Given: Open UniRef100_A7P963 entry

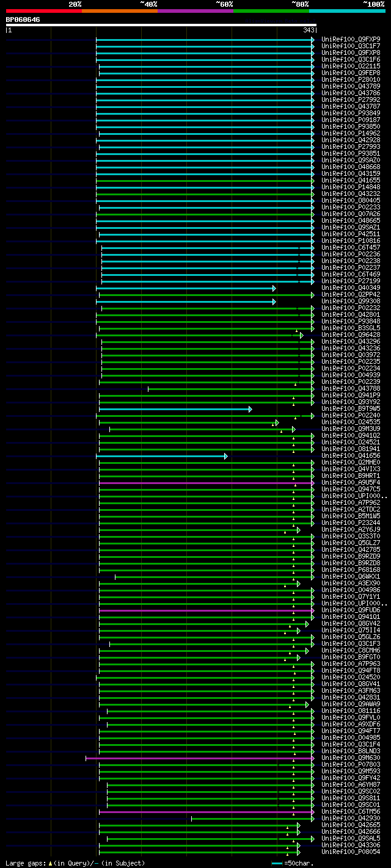Looking at the screenshot, I should tap(351, 664).
